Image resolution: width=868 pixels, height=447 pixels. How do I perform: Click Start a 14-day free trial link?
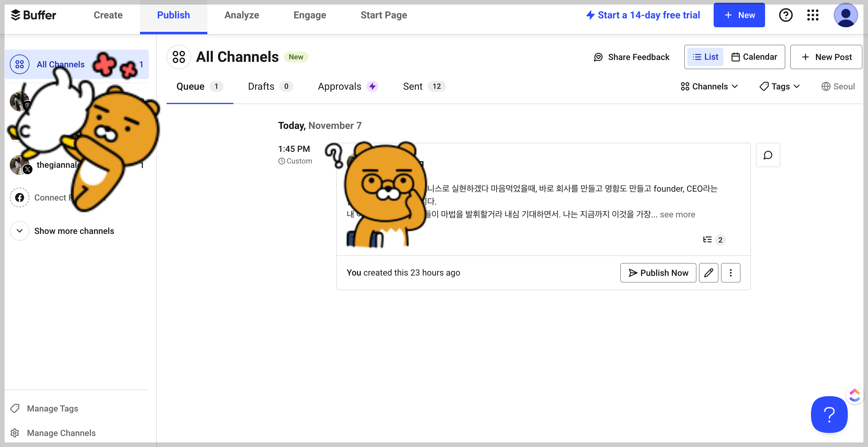click(643, 15)
